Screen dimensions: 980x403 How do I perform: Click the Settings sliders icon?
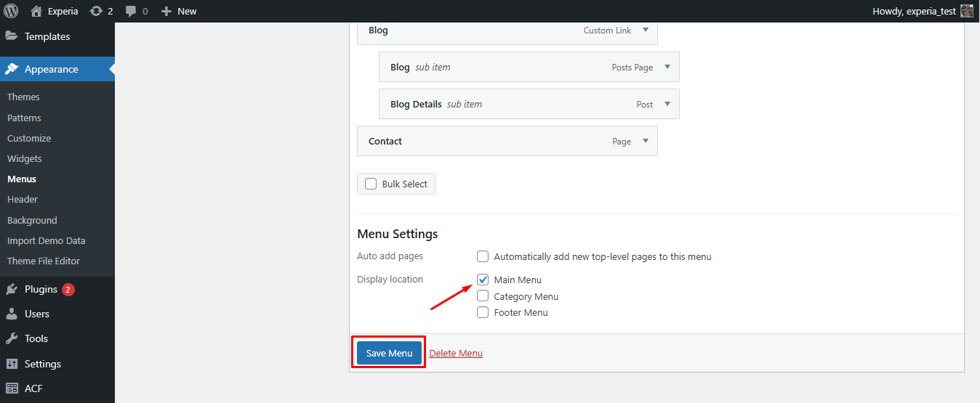[x=12, y=364]
